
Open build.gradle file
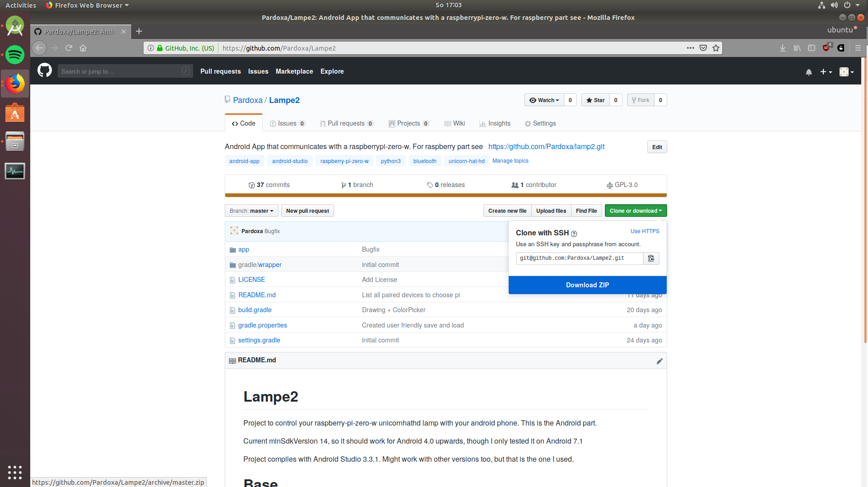tap(255, 310)
